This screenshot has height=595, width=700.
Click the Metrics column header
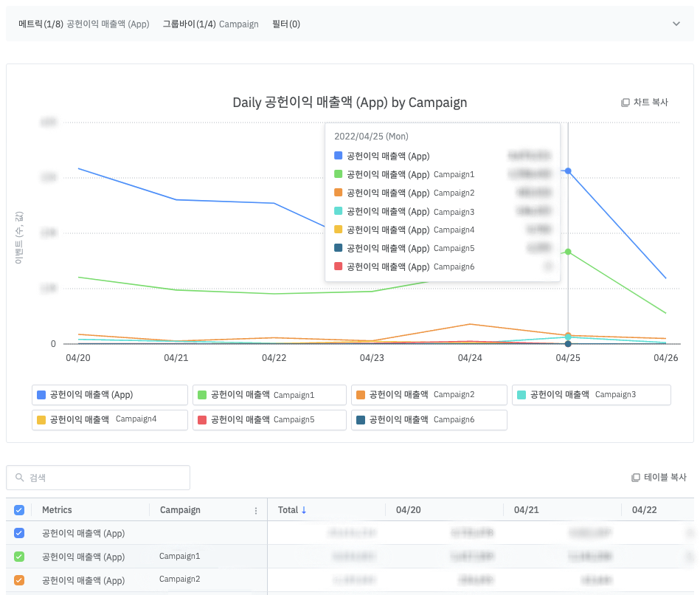click(x=58, y=510)
